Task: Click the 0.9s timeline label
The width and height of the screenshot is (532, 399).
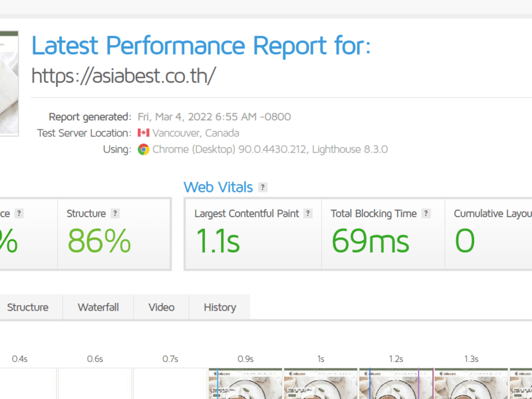Action: [x=245, y=359]
